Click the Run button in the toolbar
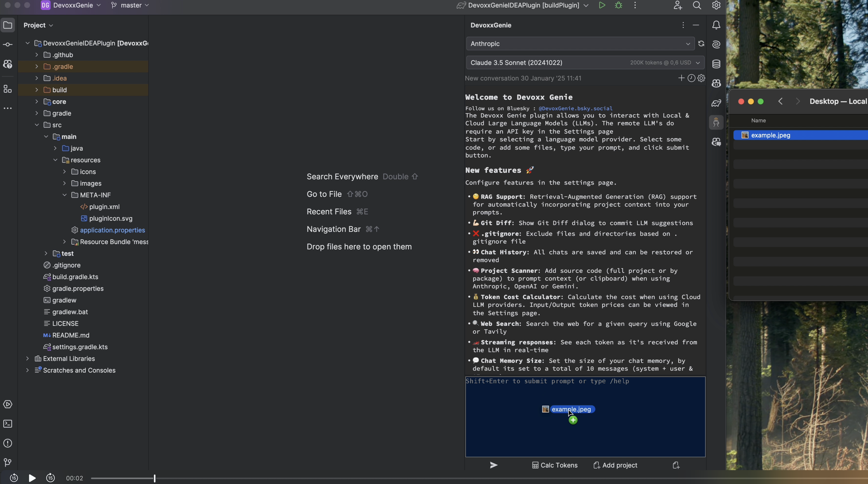The height and width of the screenshot is (484, 868). (602, 5)
